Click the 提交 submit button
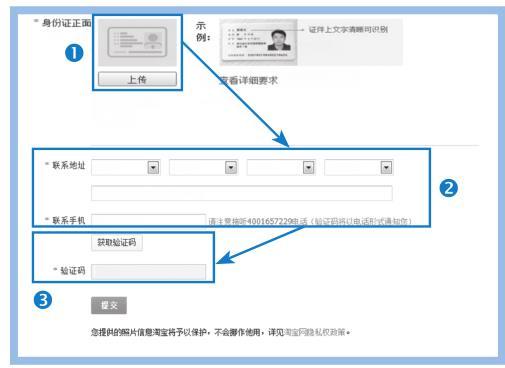Screen dimensions: 505x368 (109, 305)
